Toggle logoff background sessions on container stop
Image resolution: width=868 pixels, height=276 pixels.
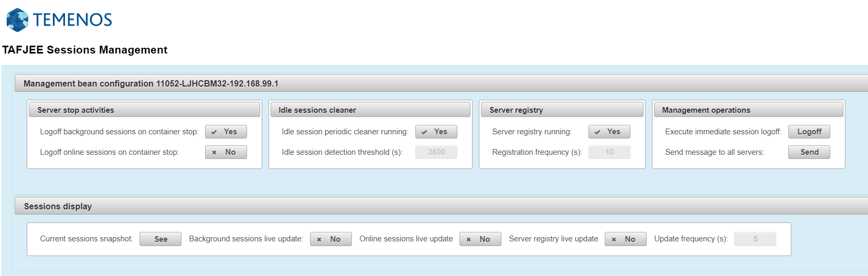pyautogui.click(x=226, y=132)
